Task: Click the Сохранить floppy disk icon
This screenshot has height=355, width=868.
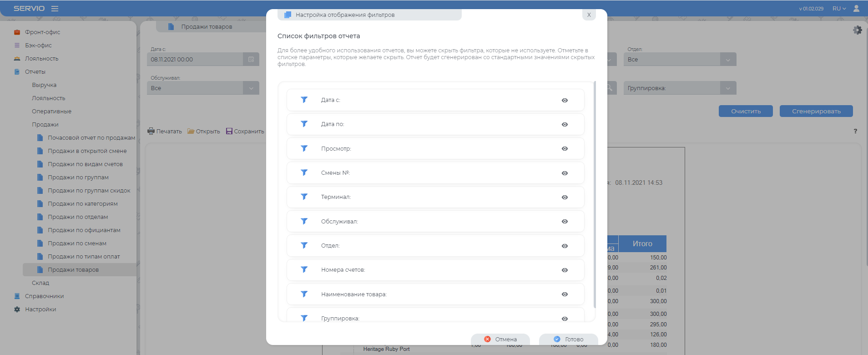Action: click(229, 132)
